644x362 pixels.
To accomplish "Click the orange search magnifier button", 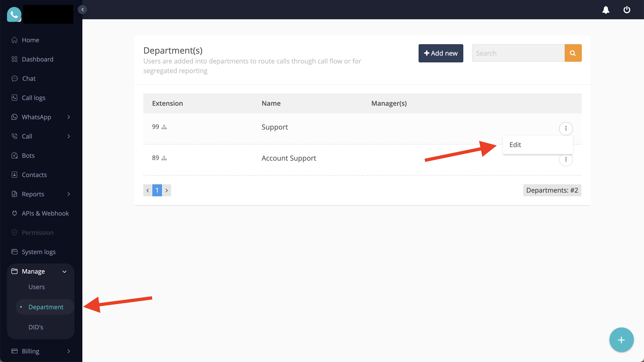I will coord(573,53).
